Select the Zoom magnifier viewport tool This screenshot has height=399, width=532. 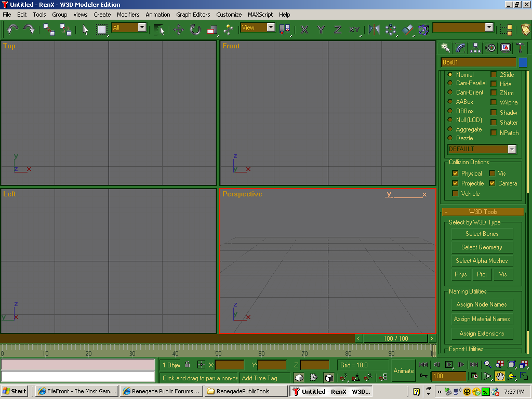coord(488,365)
